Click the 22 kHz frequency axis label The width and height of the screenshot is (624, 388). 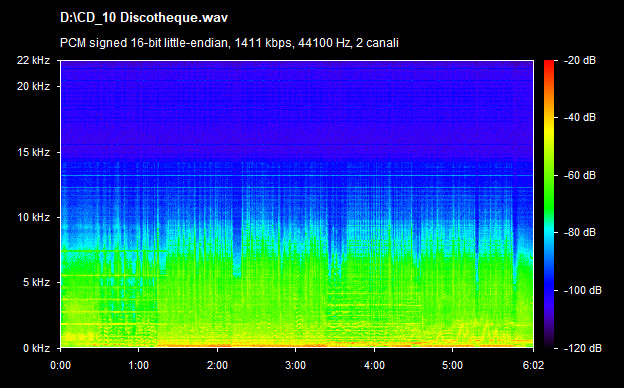coord(33,60)
